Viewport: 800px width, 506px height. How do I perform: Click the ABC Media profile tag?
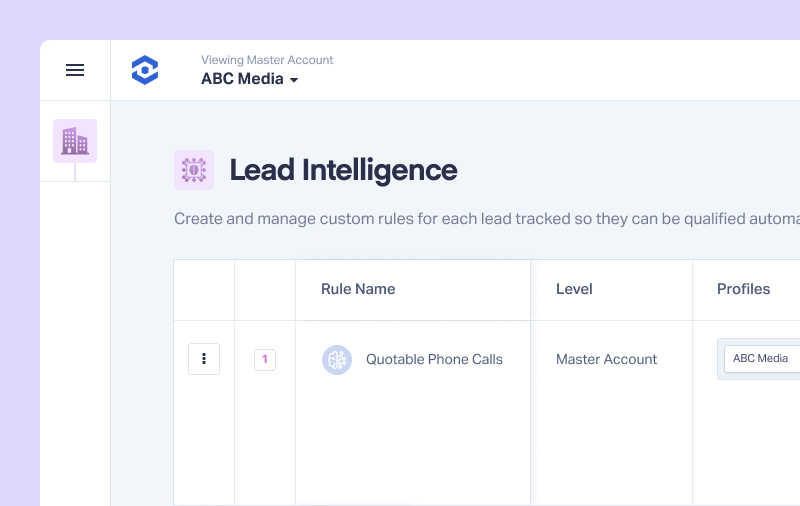762,359
